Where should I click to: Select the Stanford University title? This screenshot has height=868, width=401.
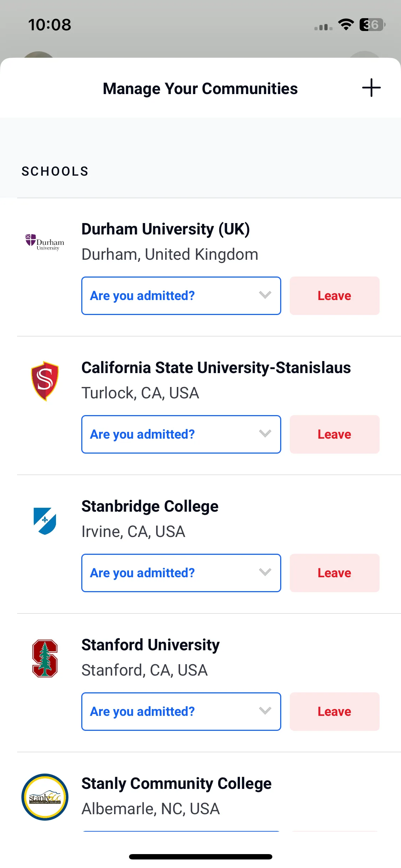150,645
